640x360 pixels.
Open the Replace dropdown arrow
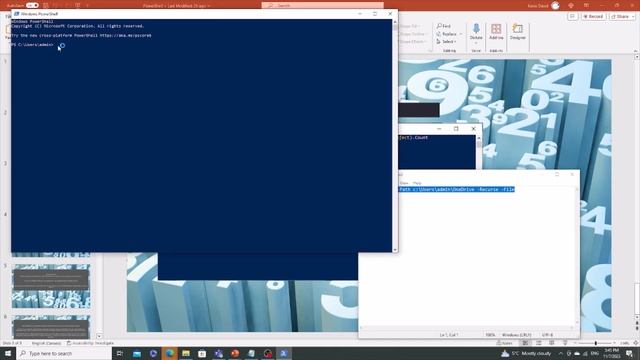(461, 34)
